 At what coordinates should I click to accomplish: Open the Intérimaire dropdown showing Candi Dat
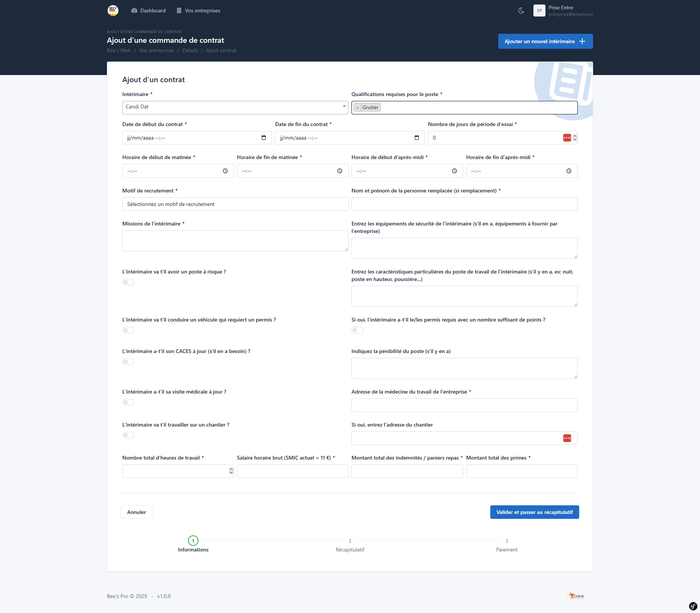coord(235,107)
